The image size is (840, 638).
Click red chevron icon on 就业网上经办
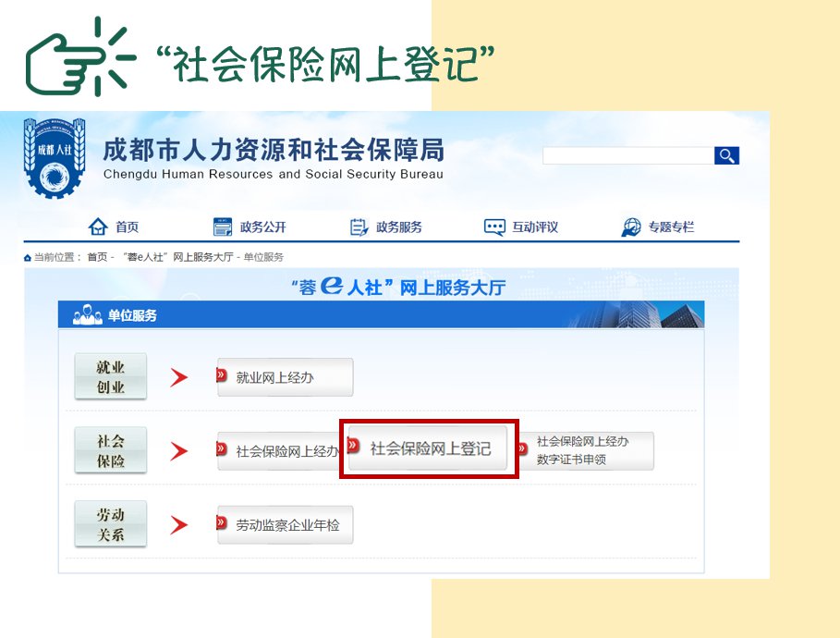point(221,375)
